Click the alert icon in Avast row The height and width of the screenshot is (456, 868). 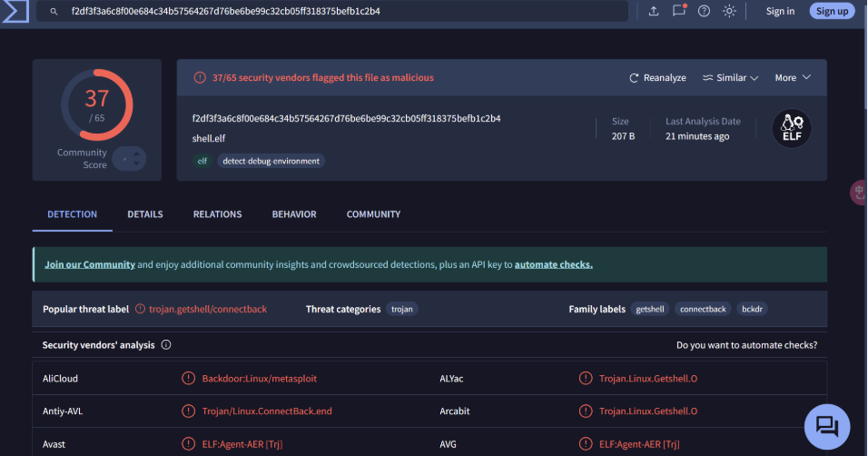tap(188, 444)
